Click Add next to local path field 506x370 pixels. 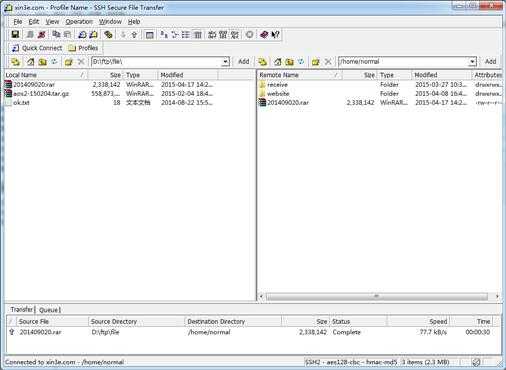point(244,62)
